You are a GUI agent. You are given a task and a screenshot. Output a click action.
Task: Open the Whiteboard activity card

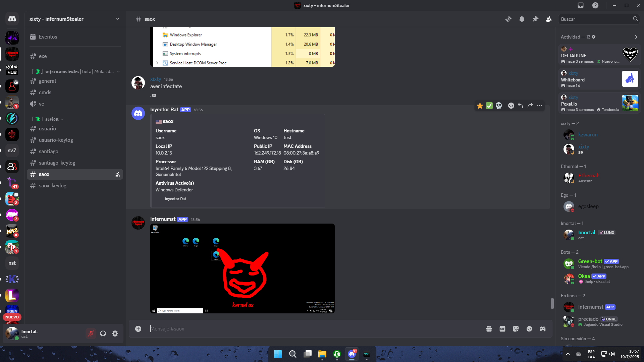[x=600, y=79]
